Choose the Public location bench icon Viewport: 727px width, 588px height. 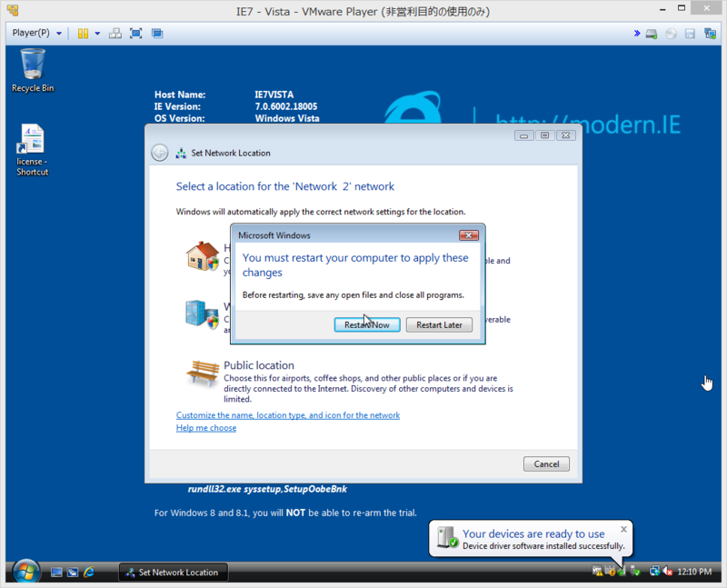pos(203,373)
